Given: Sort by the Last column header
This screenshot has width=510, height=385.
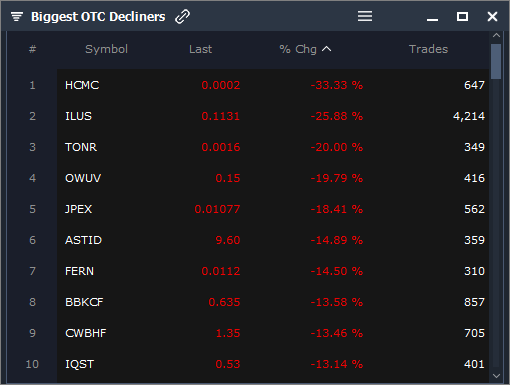Looking at the screenshot, I should (200, 49).
